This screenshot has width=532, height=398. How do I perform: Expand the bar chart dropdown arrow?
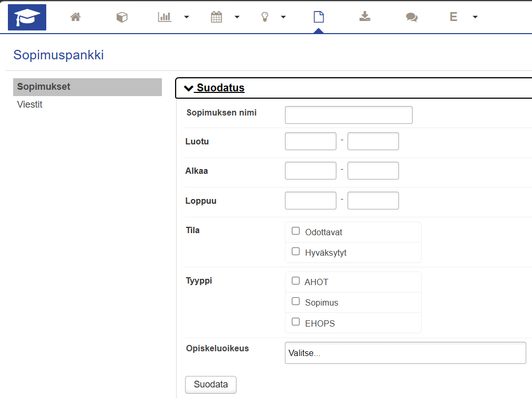(187, 17)
